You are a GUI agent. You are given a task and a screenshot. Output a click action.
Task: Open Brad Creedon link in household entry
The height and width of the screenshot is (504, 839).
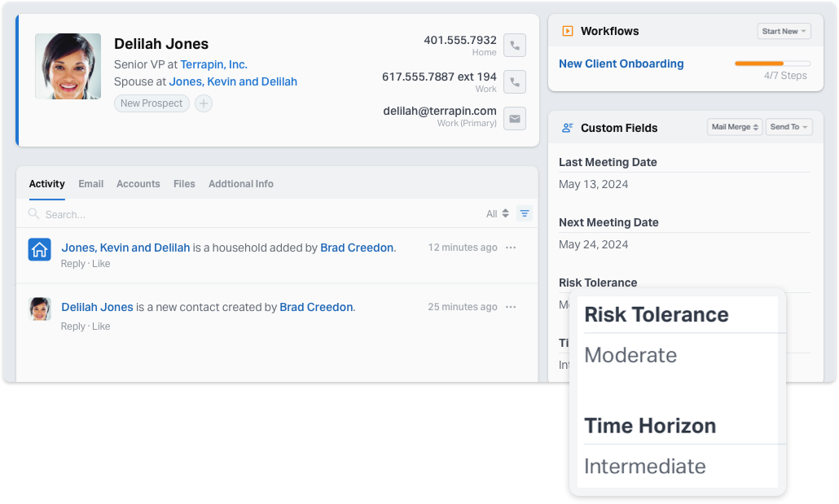tap(357, 248)
